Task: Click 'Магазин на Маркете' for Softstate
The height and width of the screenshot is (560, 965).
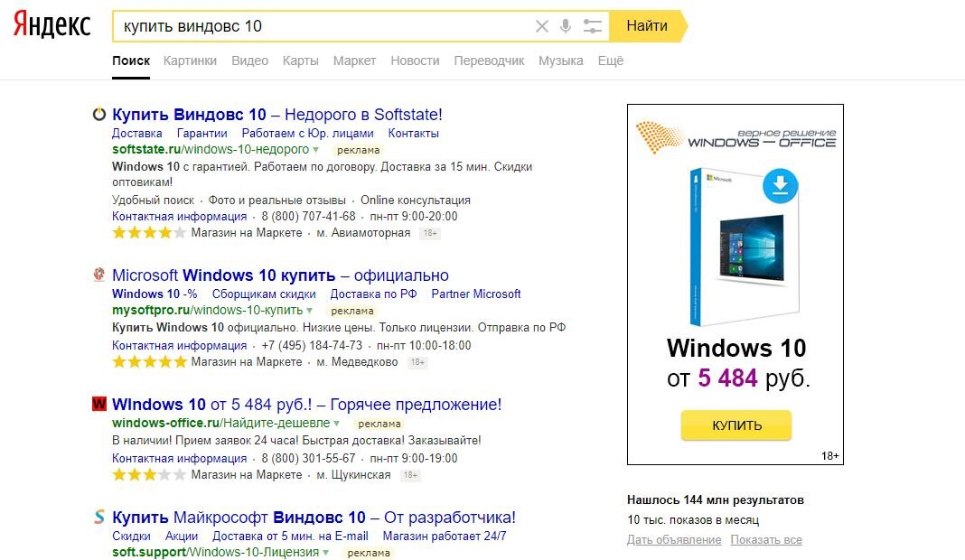Action: tap(246, 233)
